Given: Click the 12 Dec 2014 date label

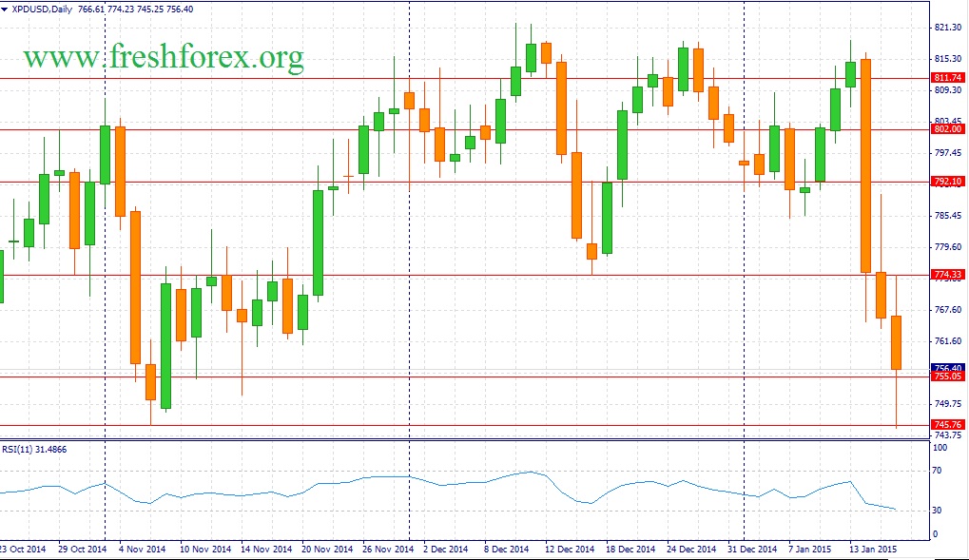Looking at the screenshot, I should pos(568,550).
